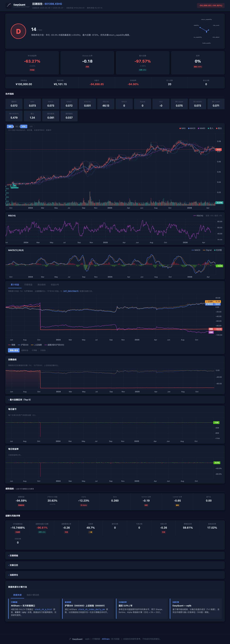Toggle the S/R overlay on the K-line chart
This screenshot has width=230, height=644.
[31, 126]
